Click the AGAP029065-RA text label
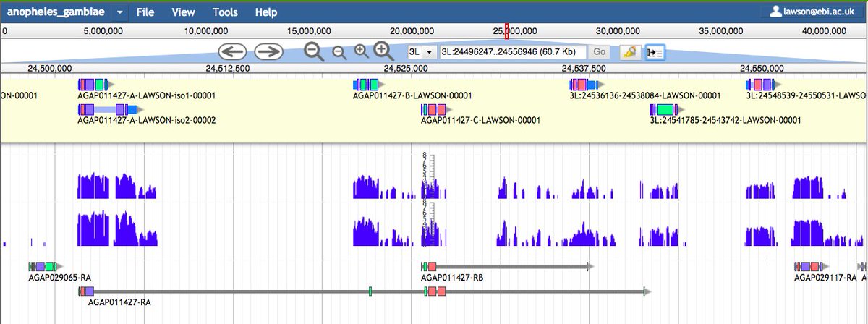The height and width of the screenshot is (324, 868). tap(59, 278)
